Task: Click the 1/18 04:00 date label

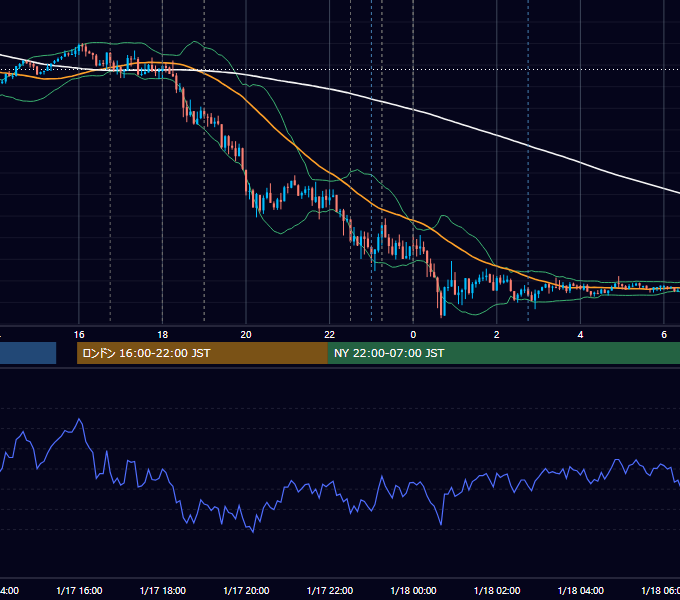Action: (581, 590)
